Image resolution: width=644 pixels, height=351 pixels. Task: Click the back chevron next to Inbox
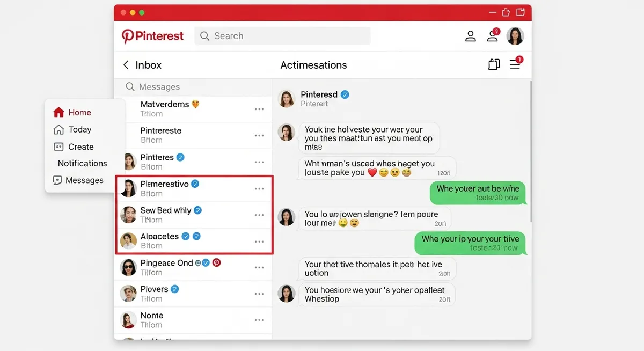tap(126, 64)
